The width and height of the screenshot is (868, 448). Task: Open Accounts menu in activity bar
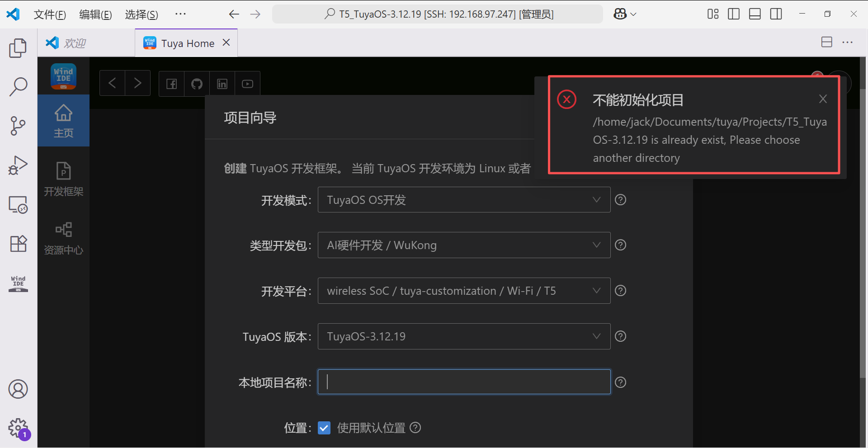pyautogui.click(x=18, y=389)
